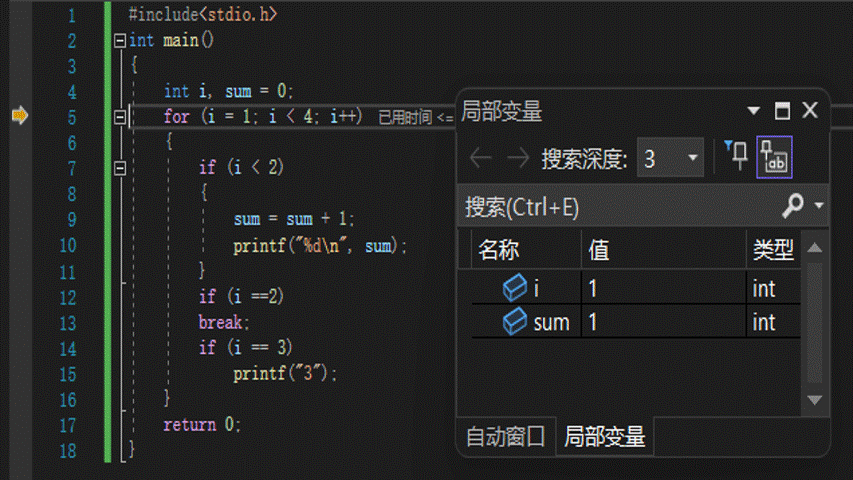Click the magnifier search icon

[x=793, y=206]
